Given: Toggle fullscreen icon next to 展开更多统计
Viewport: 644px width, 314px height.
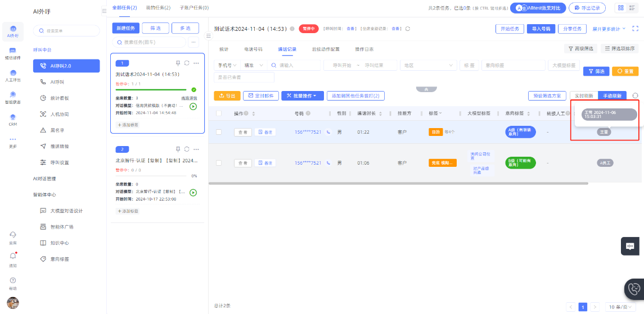Looking at the screenshot, I should (x=636, y=29).
